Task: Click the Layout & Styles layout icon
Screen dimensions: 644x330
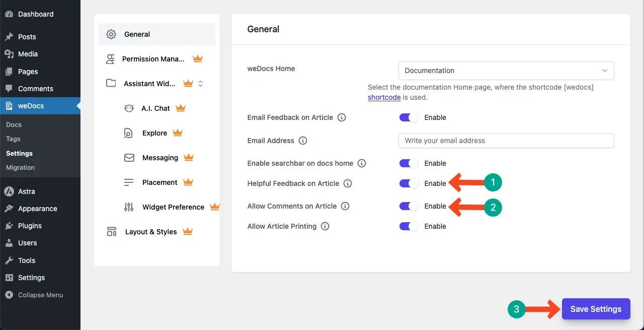Action: pyautogui.click(x=112, y=232)
